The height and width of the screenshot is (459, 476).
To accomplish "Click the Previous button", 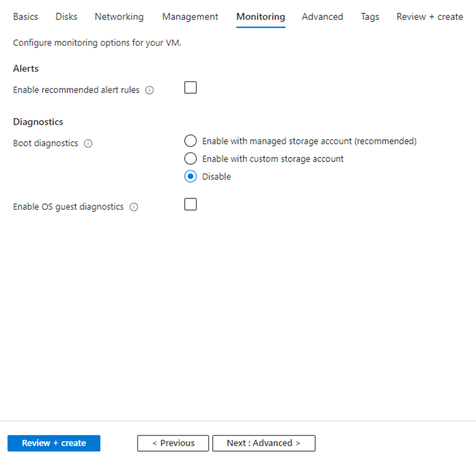I will (x=173, y=443).
